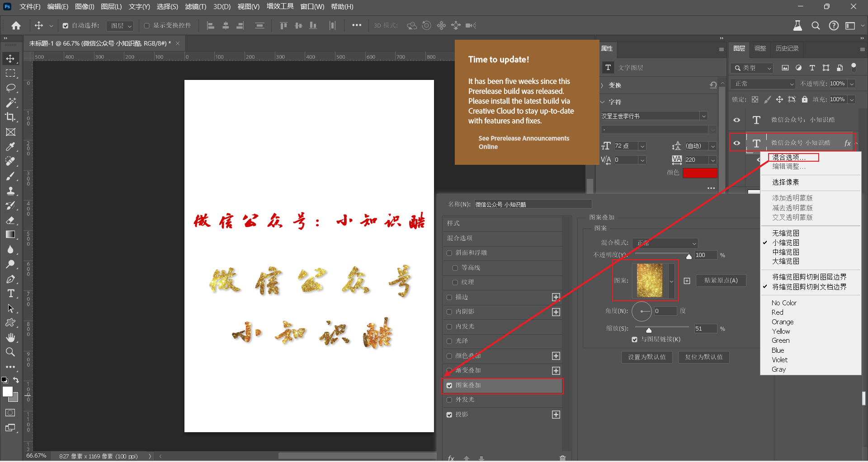This screenshot has height=462, width=868.
Task: Select the Frame tool
Action: (10, 132)
